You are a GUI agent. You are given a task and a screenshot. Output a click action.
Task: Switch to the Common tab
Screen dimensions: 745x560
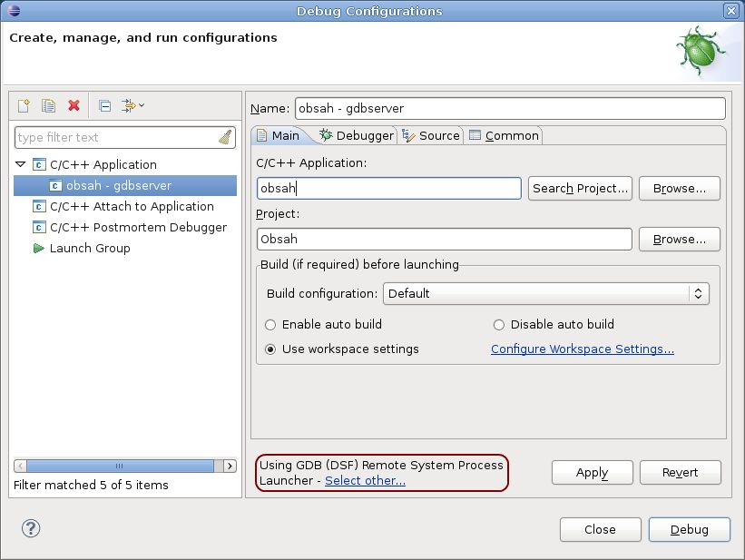pyautogui.click(x=503, y=136)
